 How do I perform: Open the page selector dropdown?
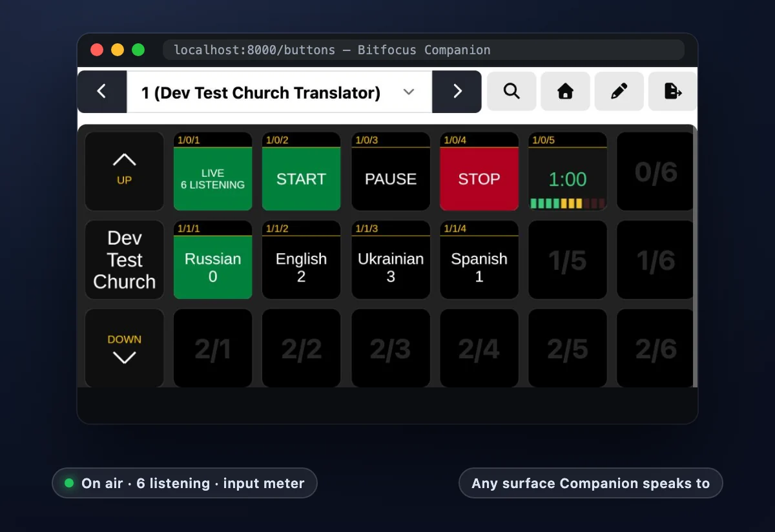click(x=280, y=92)
